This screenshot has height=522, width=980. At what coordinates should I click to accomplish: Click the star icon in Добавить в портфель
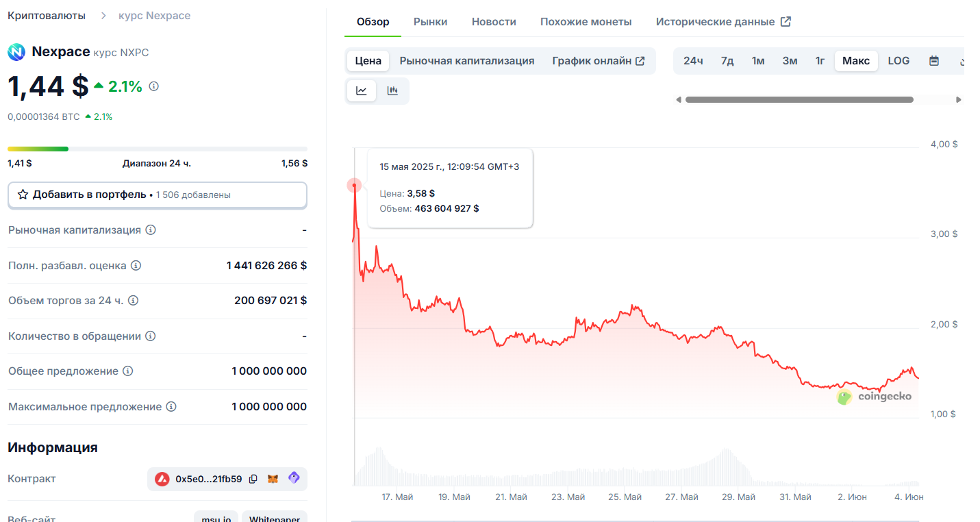click(x=23, y=195)
